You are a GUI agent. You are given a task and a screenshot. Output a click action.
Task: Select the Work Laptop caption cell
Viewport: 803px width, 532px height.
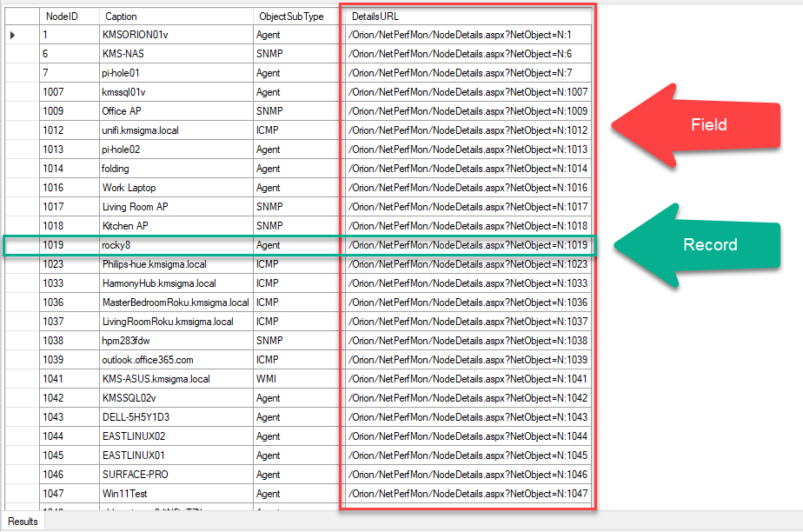pos(176,188)
